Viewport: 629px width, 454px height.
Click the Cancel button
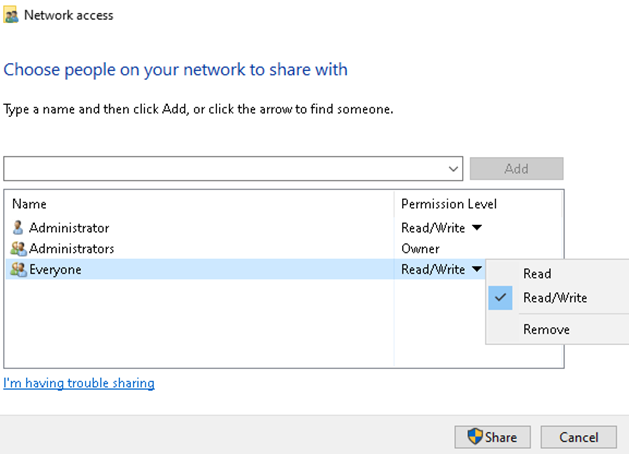pos(578,437)
